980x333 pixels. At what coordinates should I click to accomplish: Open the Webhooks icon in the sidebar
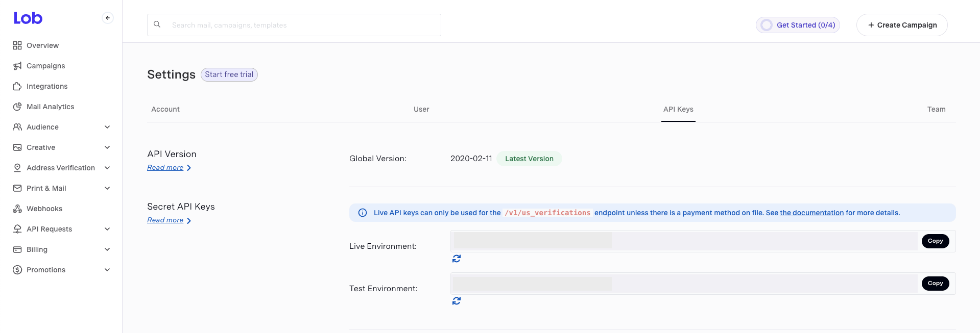17,209
